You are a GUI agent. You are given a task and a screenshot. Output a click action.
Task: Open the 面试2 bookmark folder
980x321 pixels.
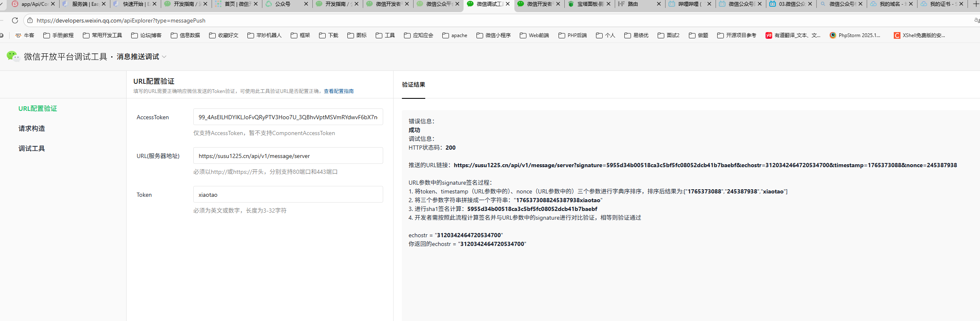[x=668, y=35]
